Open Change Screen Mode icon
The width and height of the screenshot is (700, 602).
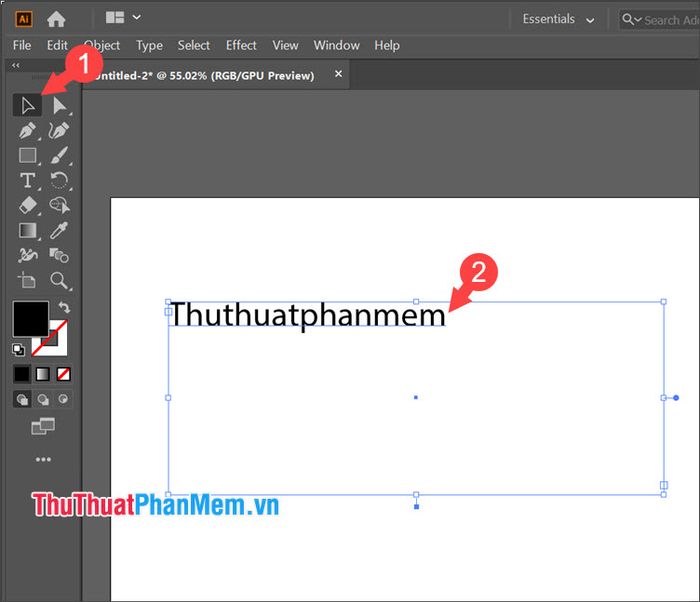coord(43,426)
